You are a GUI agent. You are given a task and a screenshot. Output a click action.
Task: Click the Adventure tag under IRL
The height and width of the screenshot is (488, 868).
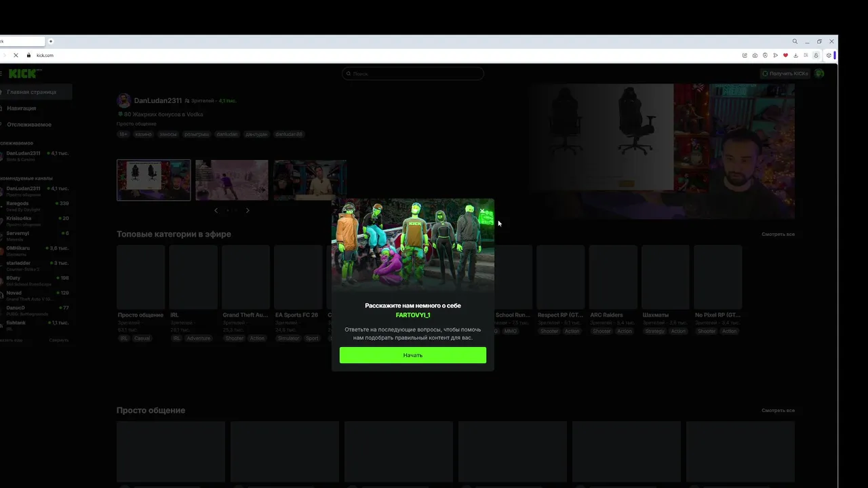[x=199, y=338]
